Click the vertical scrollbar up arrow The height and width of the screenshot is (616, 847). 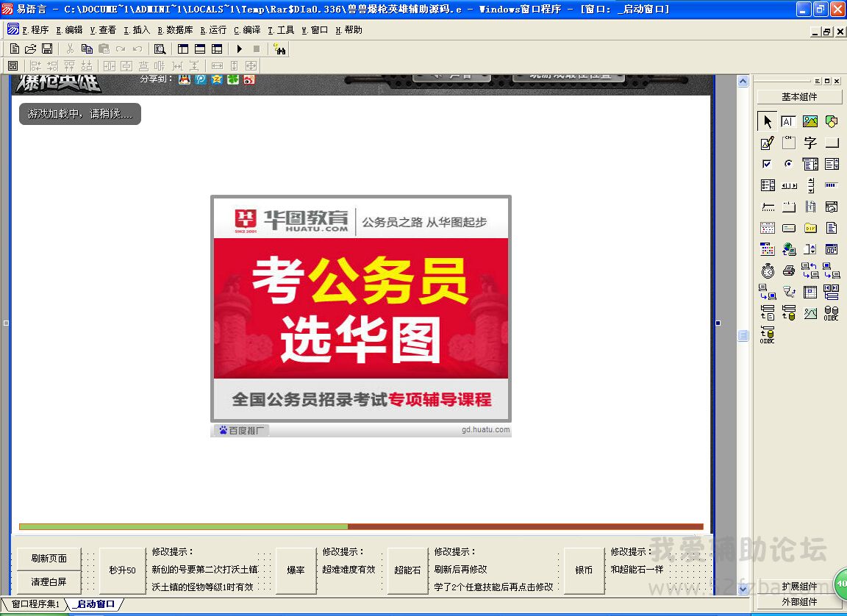(x=743, y=82)
